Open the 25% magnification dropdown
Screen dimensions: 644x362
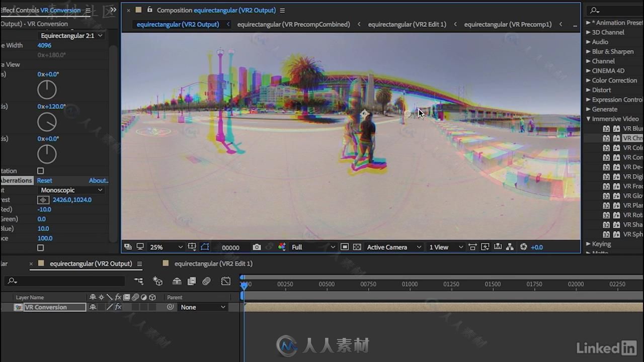(166, 247)
